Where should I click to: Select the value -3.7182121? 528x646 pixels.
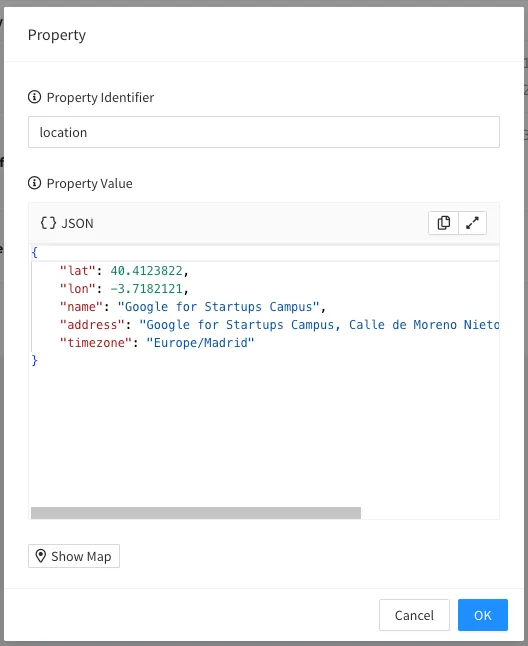(146, 289)
